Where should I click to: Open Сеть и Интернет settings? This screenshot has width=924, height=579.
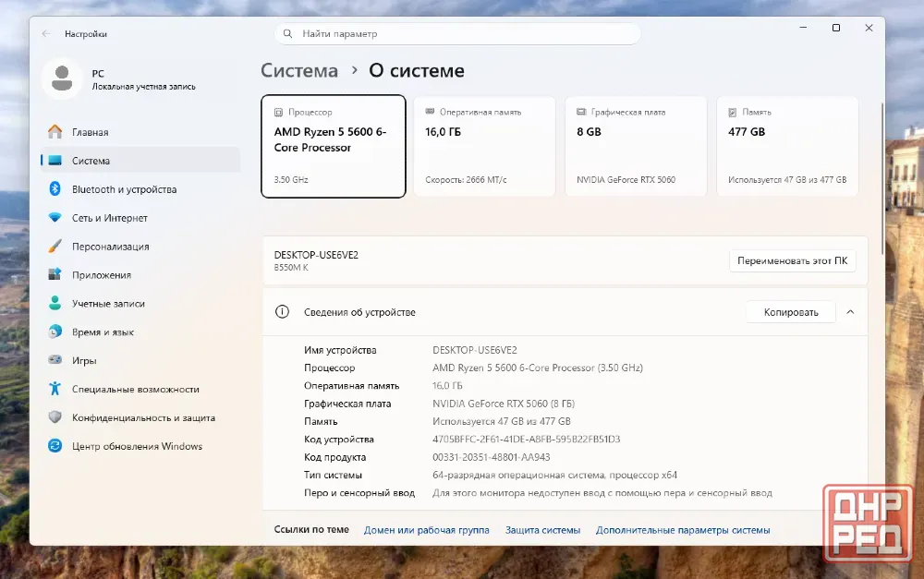(x=140, y=218)
